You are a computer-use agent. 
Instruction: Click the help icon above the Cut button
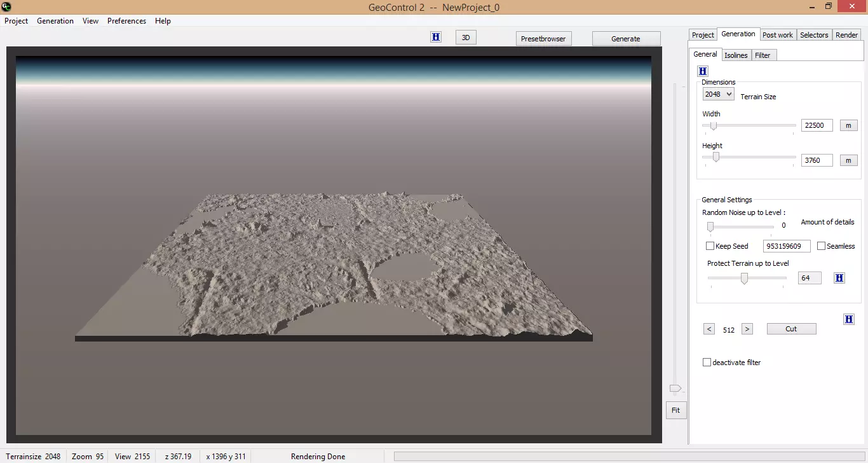coord(849,319)
